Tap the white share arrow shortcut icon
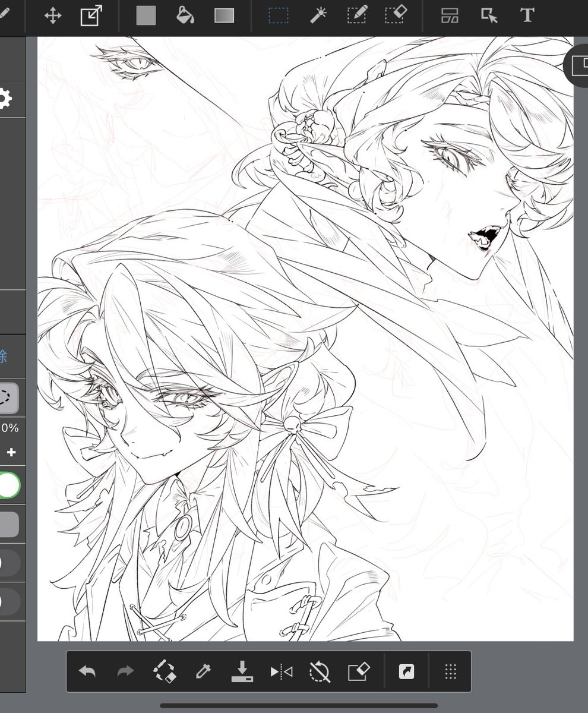Viewport: 588px width, 713px height. (x=407, y=671)
